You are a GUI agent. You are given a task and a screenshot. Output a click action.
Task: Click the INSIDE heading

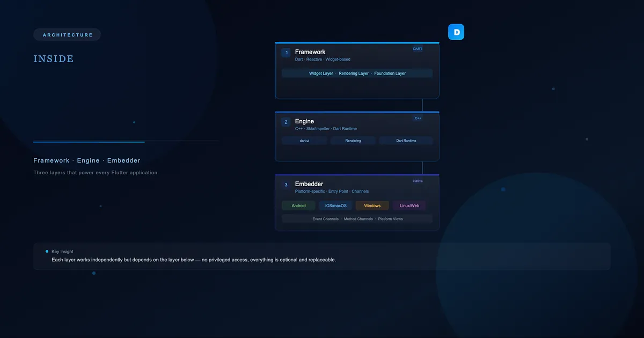(54, 59)
